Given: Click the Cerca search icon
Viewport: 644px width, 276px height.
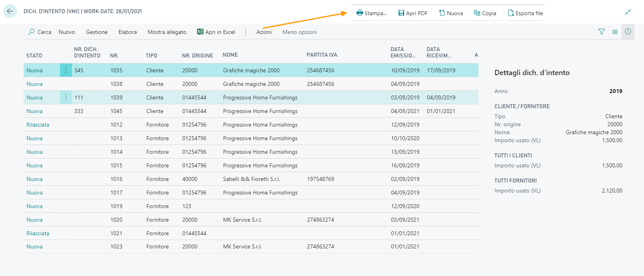Looking at the screenshot, I should 31,32.
